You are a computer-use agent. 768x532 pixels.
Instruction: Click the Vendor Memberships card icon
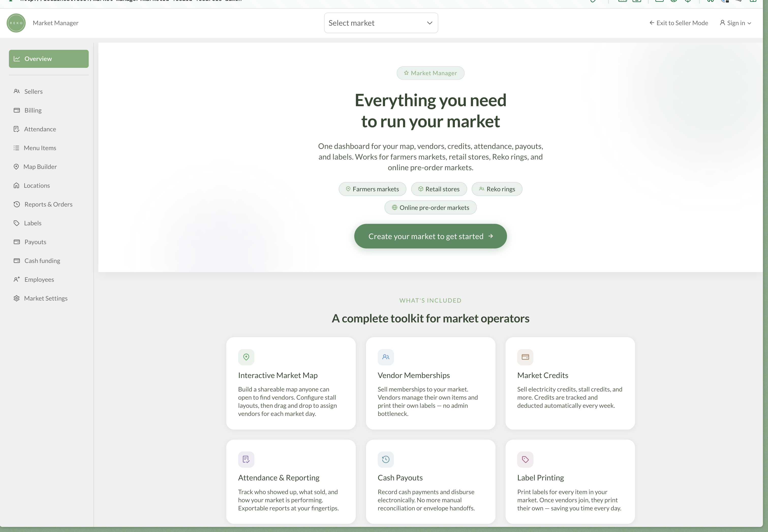(x=386, y=357)
